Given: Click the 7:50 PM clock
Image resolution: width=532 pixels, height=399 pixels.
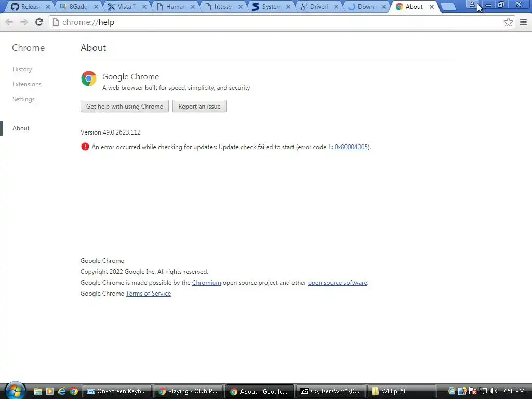Looking at the screenshot, I should [514, 391].
